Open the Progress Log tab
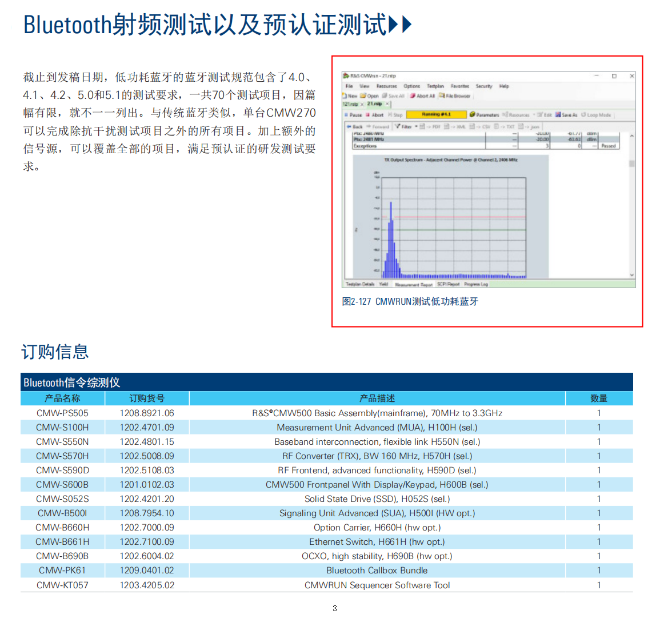The height and width of the screenshot is (618, 672). click(x=475, y=284)
